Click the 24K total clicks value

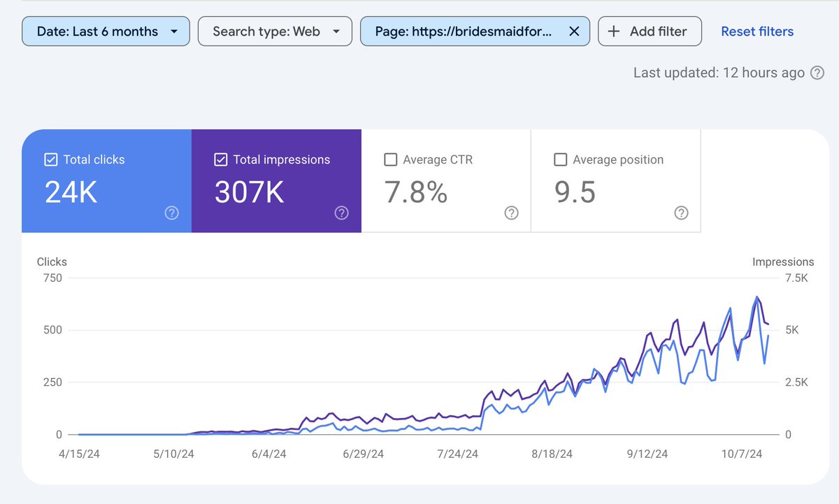pos(71,192)
